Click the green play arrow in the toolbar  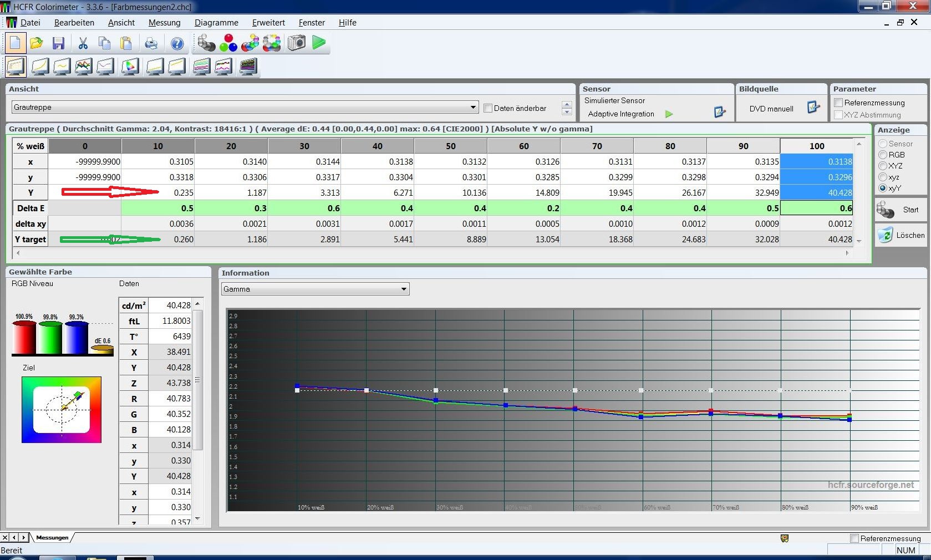point(319,43)
